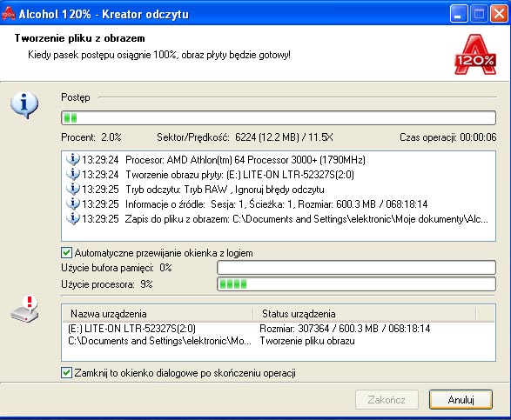Screen dimensions: 511x420
Task: Click info icon beside Tryb odczytu log entry
Action: point(72,190)
